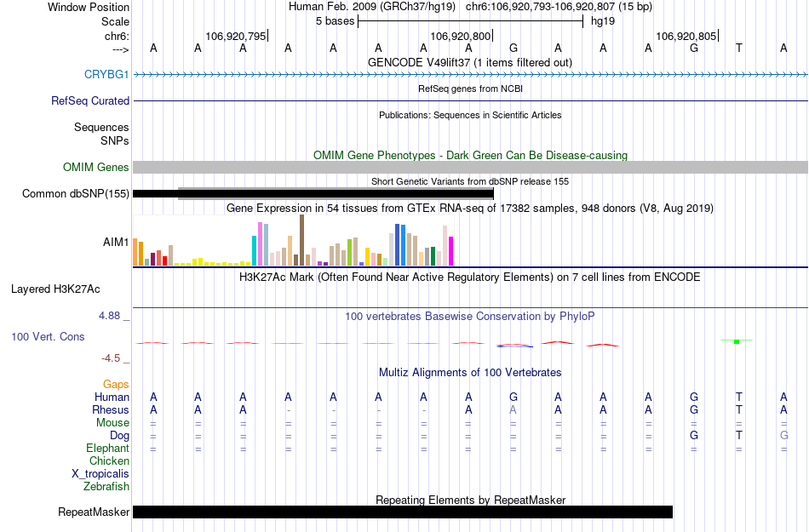
Task: Click the 4.88 PhyloP upper scale value
Action: click(109, 316)
